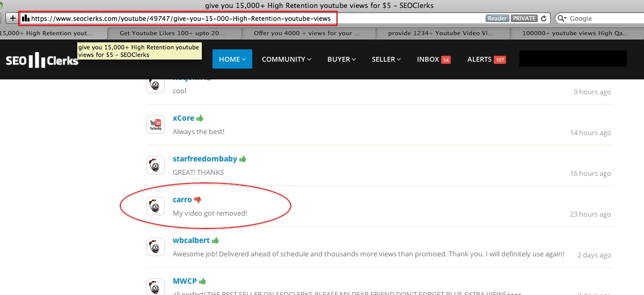This screenshot has width=644, height=295.
Task: Open xCore's profile link
Action: [184, 118]
